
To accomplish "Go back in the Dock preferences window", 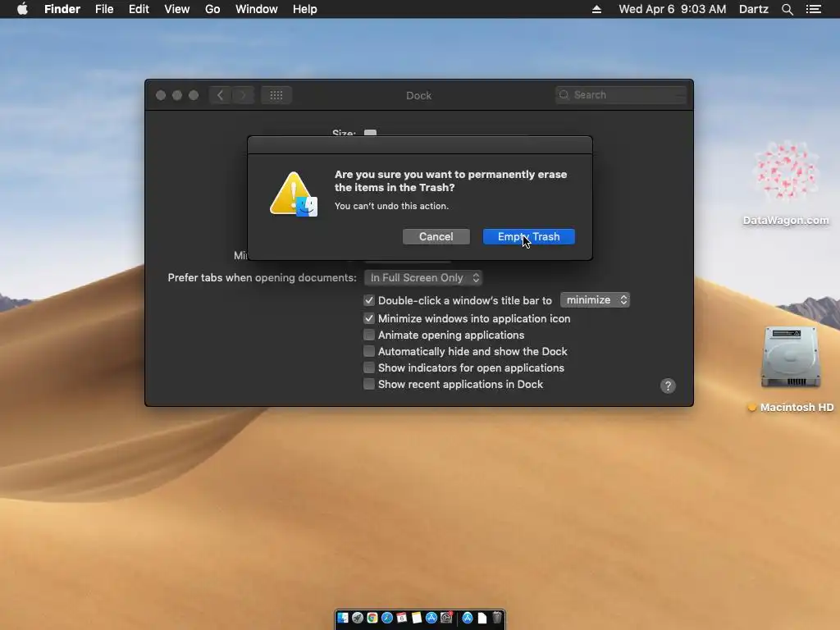I will 220,95.
